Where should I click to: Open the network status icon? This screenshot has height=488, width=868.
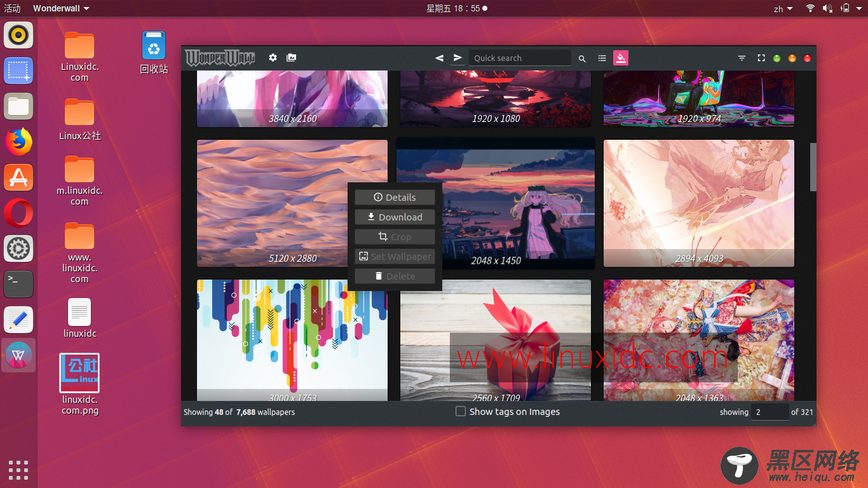(810, 8)
